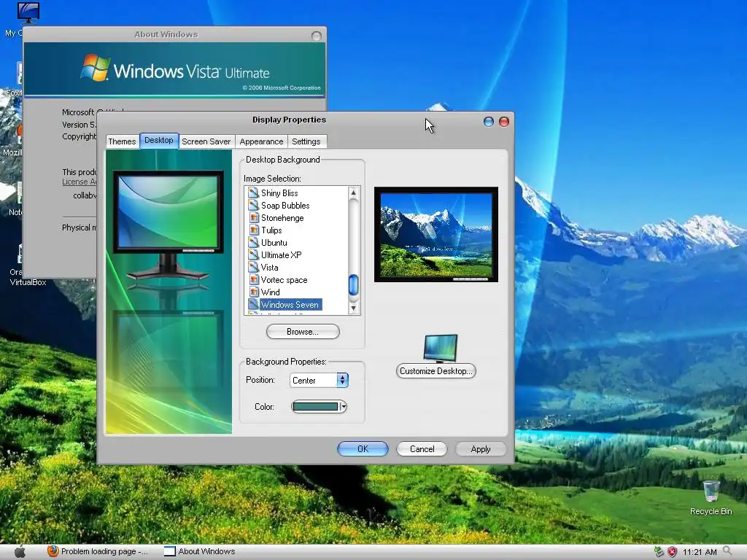Select Tulips in Image Selection
Image resolution: width=747 pixels, height=560 pixels.
click(x=271, y=230)
